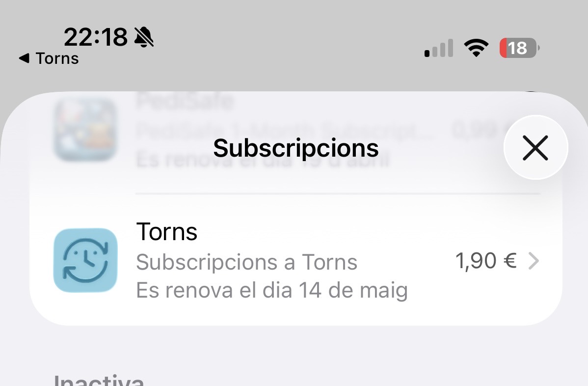The width and height of the screenshot is (588, 386).
Task: Tap "Es renova el dia 14 de maig"
Action: click(x=272, y=290)
